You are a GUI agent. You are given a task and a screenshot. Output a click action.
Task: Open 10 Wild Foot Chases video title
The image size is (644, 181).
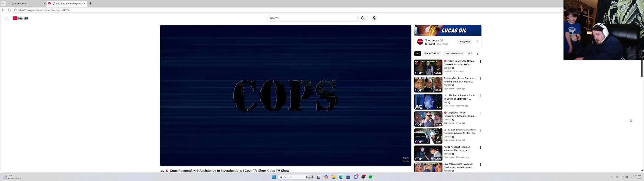click(x=460, y=131)
